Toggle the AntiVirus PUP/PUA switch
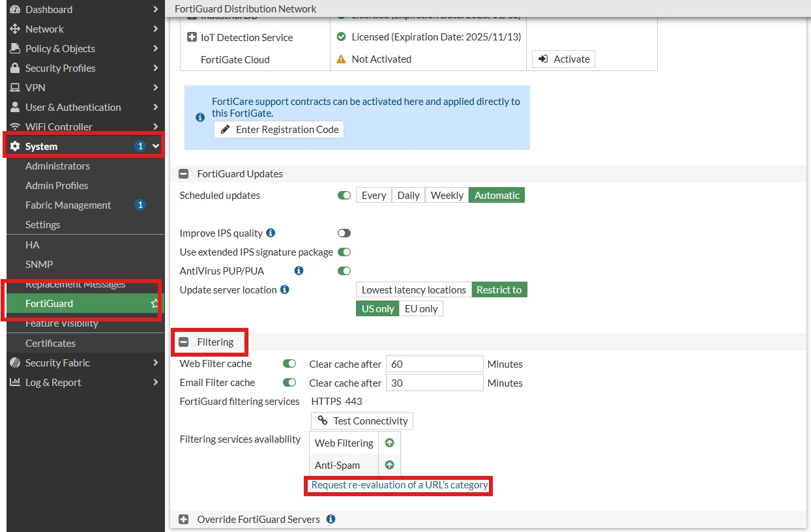The height and width of the screenshot is (532, 811). (344, 271)
